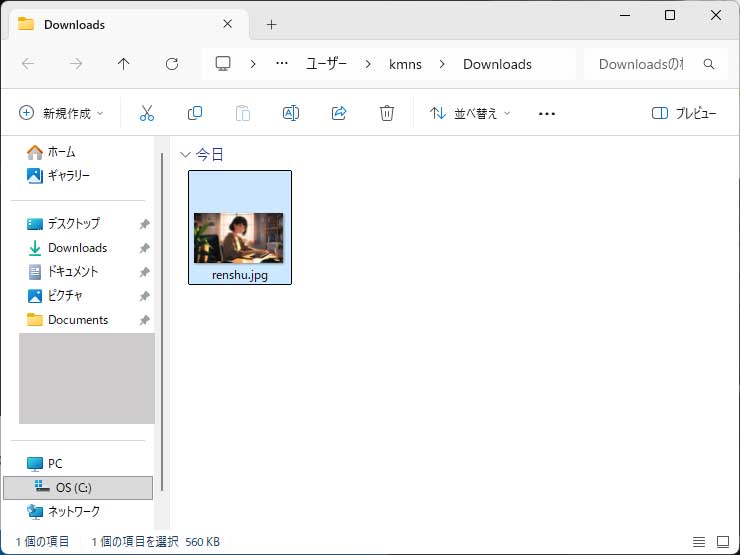The width and height of the screenshot is (740, 555).
Task: Click the Delete trash can icon
Action: (x=387, y=114)
